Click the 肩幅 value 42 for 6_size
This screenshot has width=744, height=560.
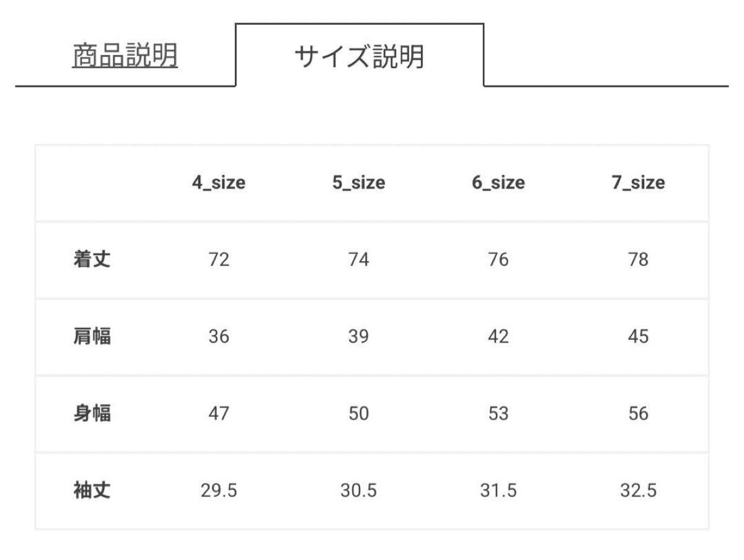point(498,336)
